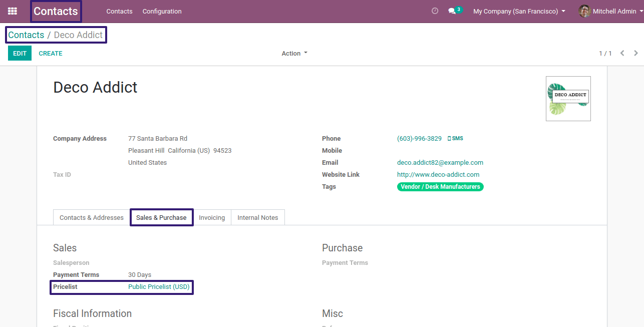Click the Company Address label
644x327 pixels.
pos(80,138)
